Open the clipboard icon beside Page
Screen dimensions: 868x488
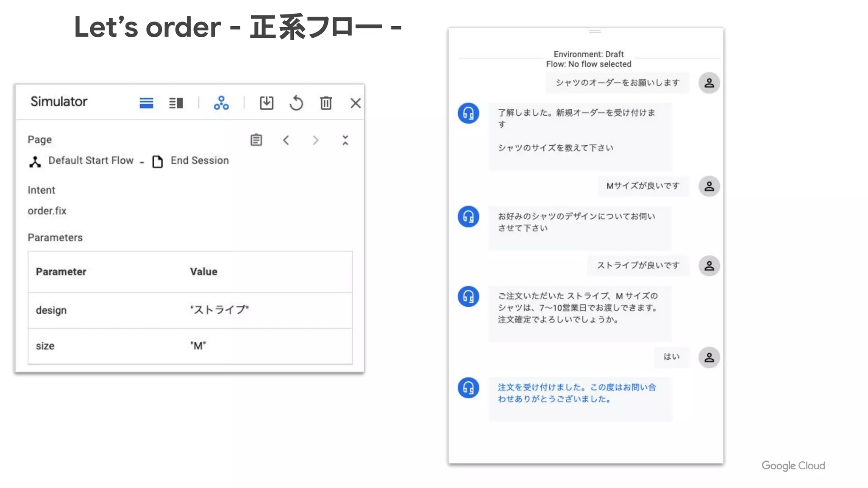[256, 140]
